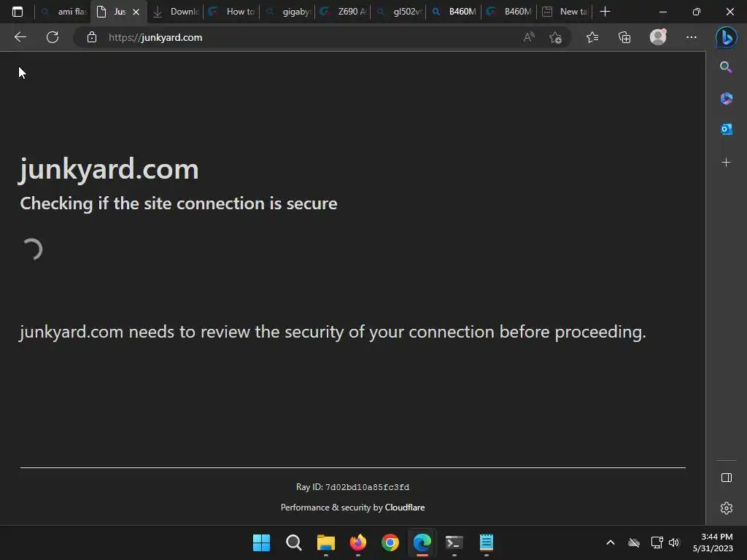Switch to the Downloads tab

(175, 12)
